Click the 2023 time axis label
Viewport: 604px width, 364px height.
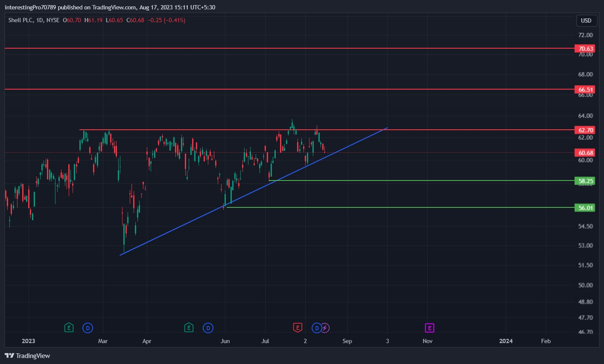pyautogui.click(x=28, y=341)
